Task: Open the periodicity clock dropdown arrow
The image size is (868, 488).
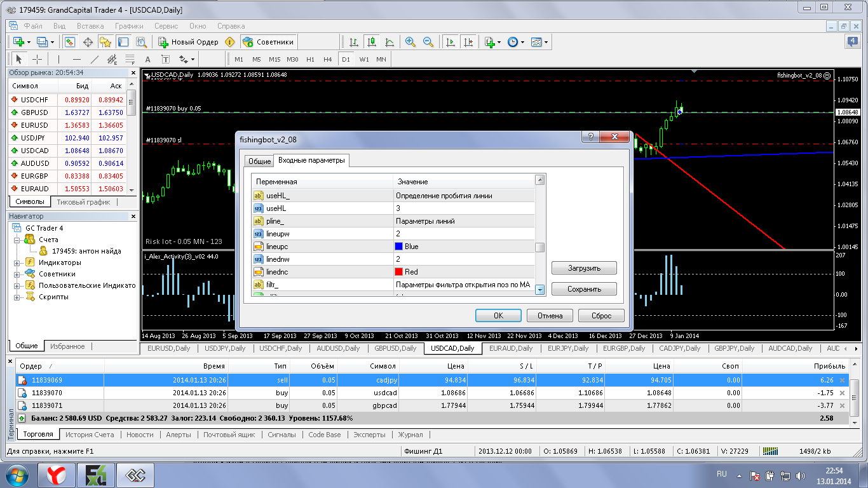Action: click(522, 42)
